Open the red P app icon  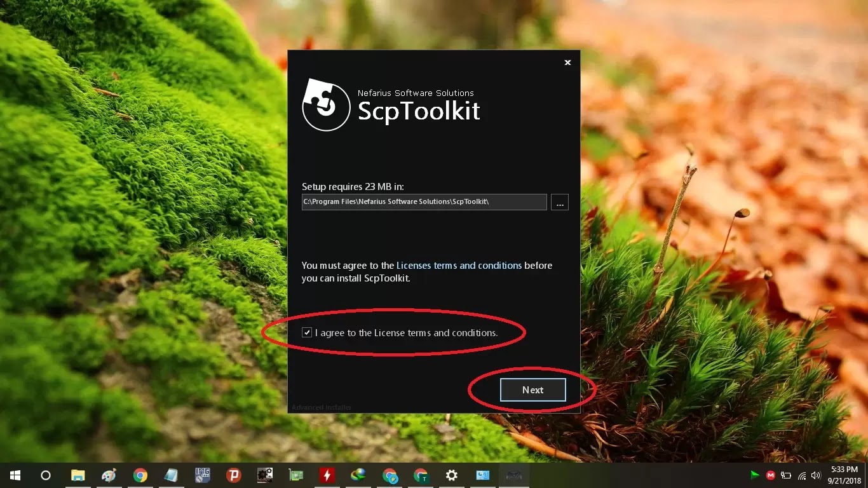(x=233, y=475)
